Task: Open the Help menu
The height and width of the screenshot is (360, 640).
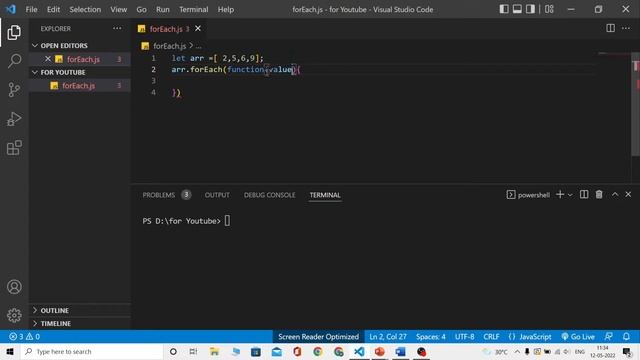Action: [226, 9]
